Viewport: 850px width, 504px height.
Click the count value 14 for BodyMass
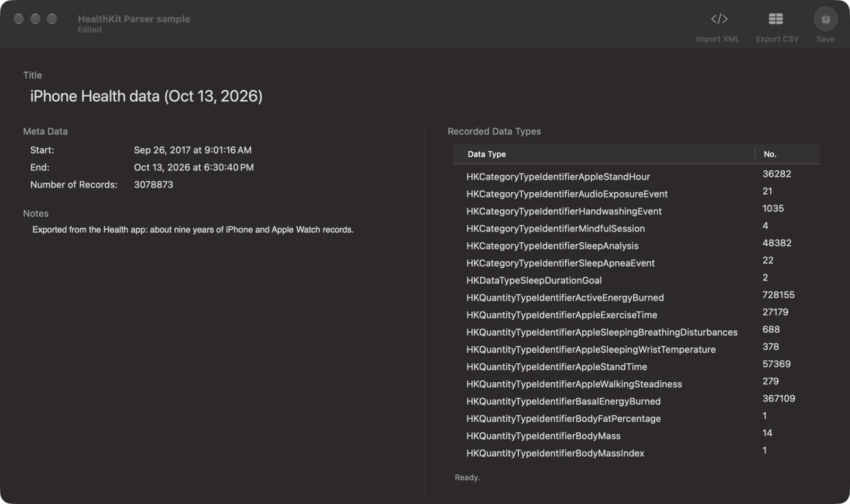tap(767, 433)
